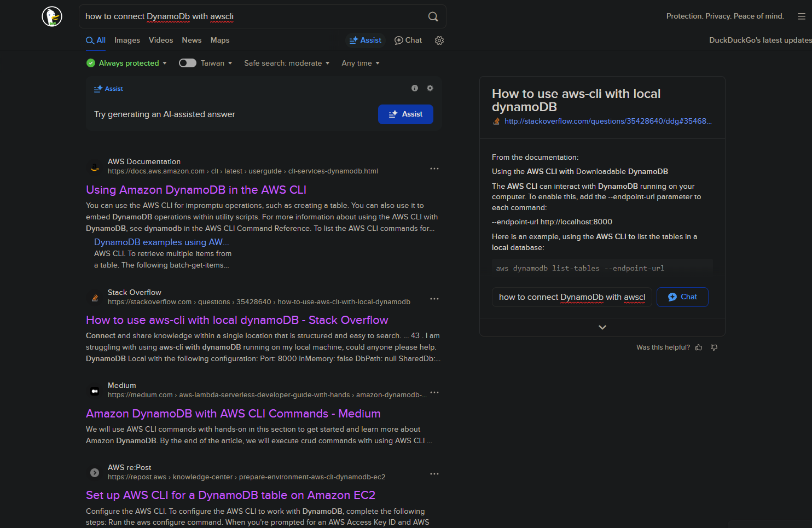
Task: Expand the answer panel with chevron
Action: [602, 327]
